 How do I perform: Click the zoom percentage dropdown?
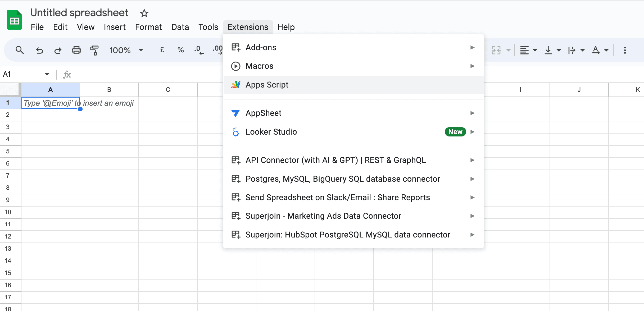(125, 50)
